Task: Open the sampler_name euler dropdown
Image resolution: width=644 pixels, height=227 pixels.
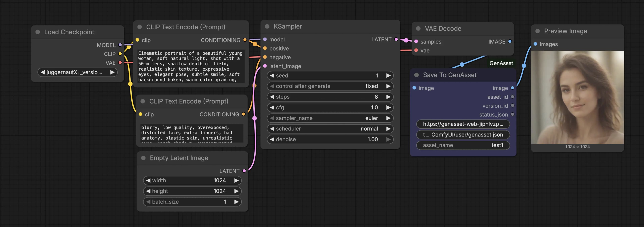Action: 330,118
